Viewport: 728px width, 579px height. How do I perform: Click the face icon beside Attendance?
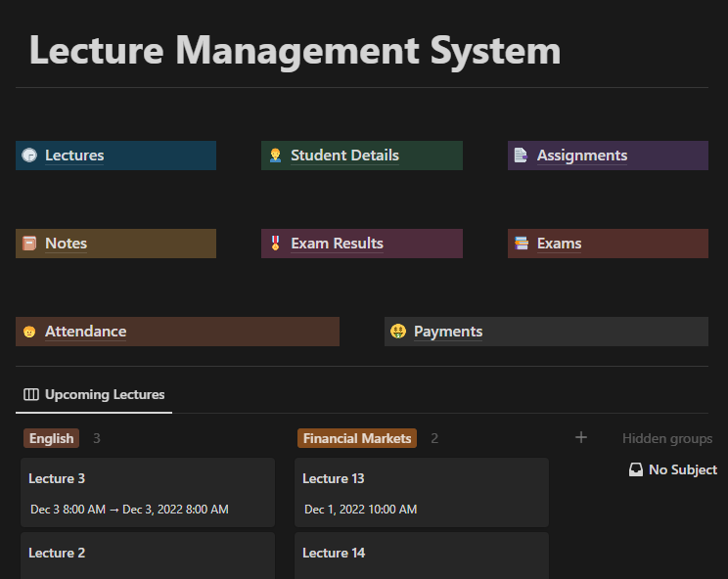(29, 332)
